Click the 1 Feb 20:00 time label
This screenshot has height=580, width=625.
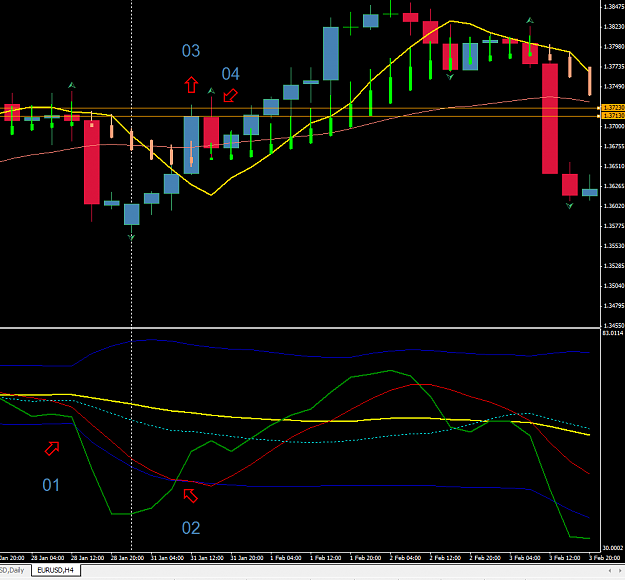click(x=366, y=558)
